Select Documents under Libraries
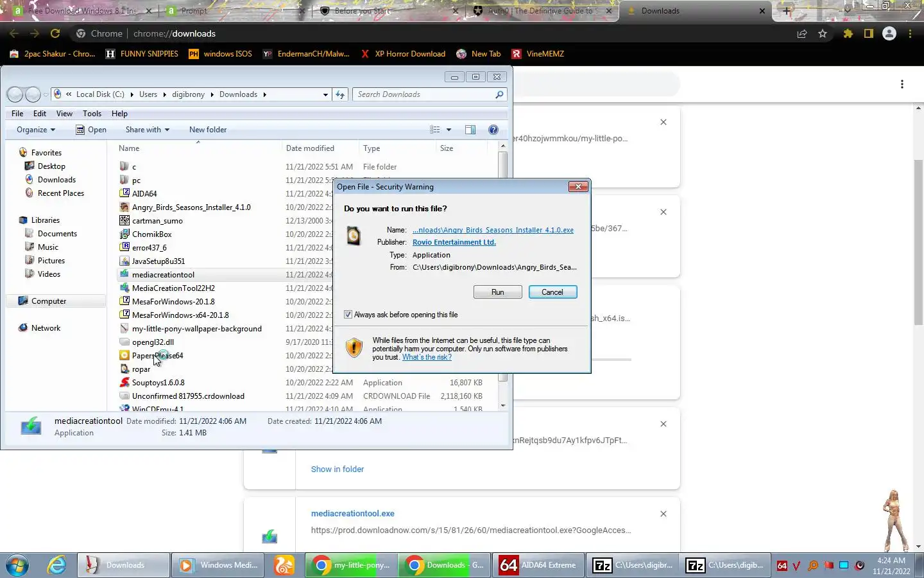 coord(57,234)
